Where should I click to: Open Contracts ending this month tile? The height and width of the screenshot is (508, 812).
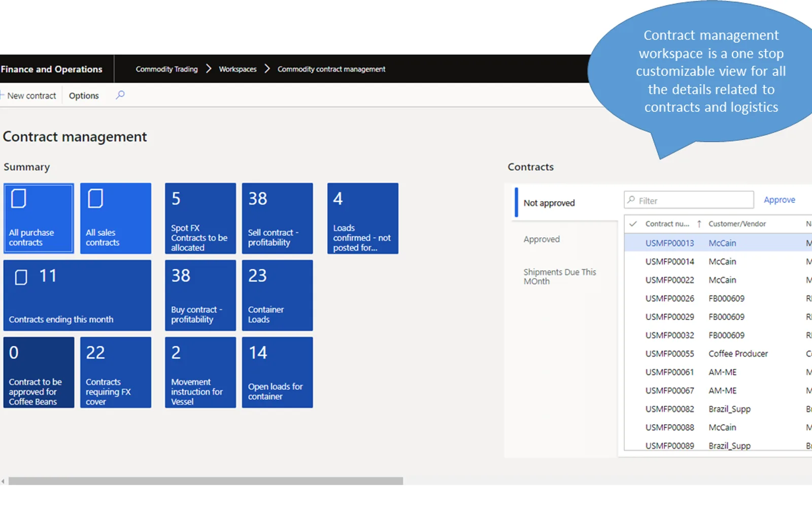[77, 295]
